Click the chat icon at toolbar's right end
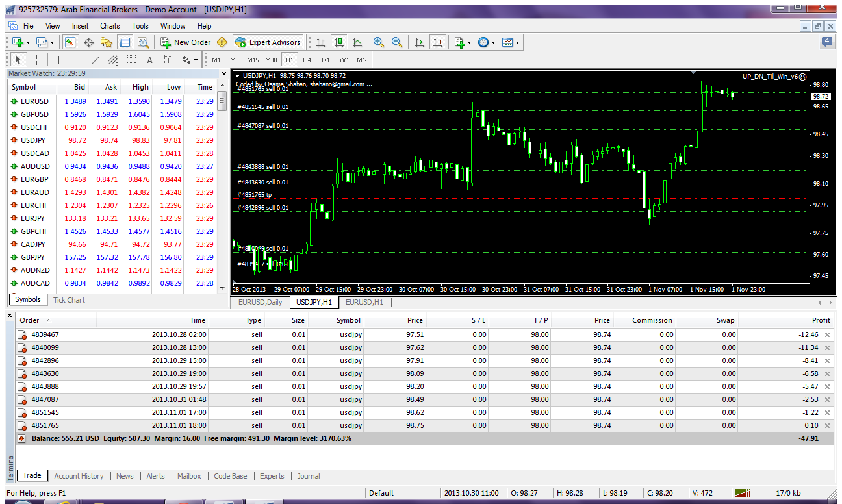This screenshot has height=504, width=842. [827, 42]
